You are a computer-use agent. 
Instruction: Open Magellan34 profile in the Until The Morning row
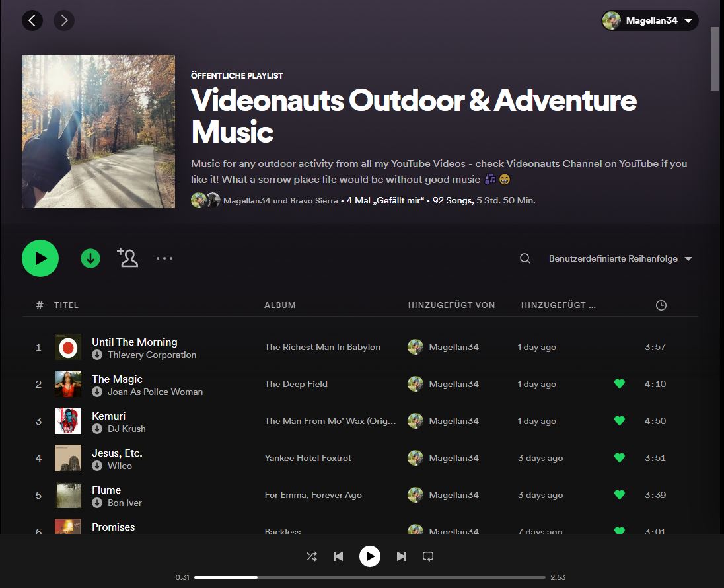pos(453,347)
